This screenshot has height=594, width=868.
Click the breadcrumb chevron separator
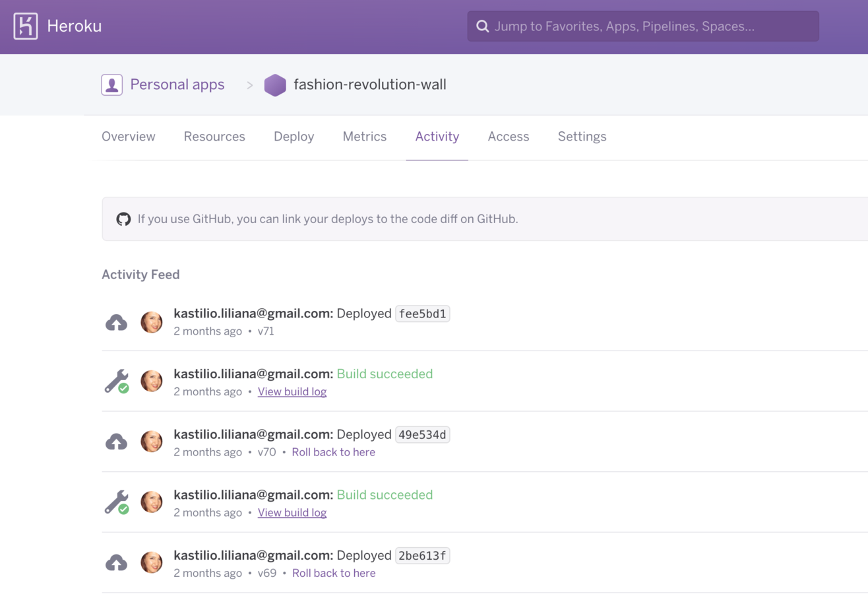249,85
